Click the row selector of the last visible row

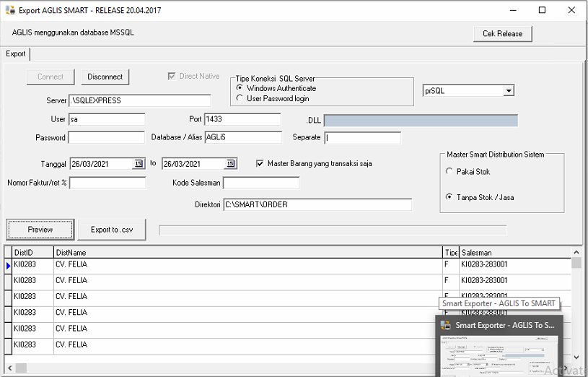(x=8, y=346)
